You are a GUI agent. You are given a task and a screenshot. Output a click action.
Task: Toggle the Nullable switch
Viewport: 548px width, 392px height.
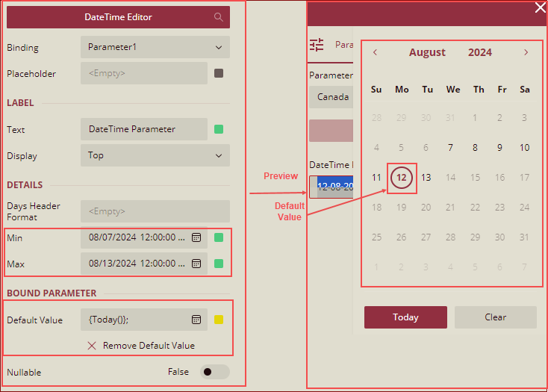point(214,372)
